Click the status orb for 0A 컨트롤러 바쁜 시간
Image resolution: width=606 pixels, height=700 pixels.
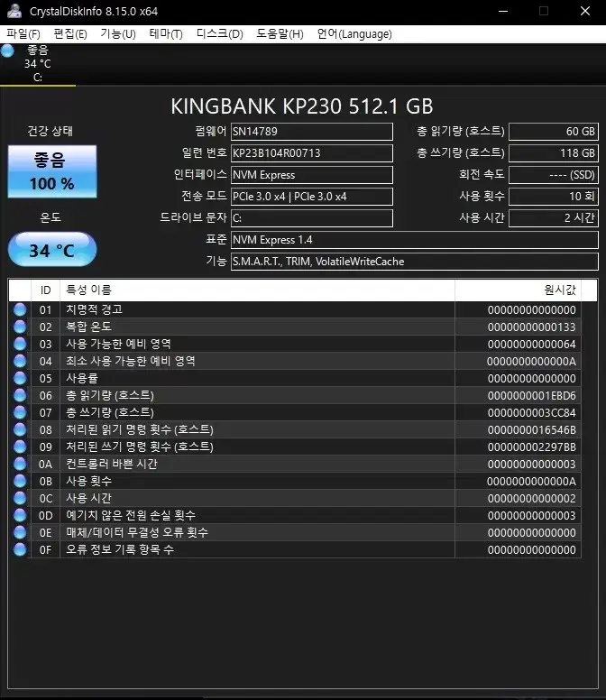(20, 464)
